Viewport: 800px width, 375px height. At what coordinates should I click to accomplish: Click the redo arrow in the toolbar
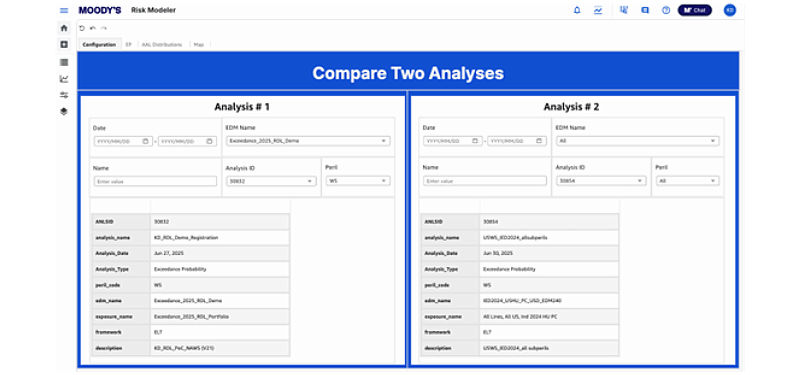[x=104, y=29]
